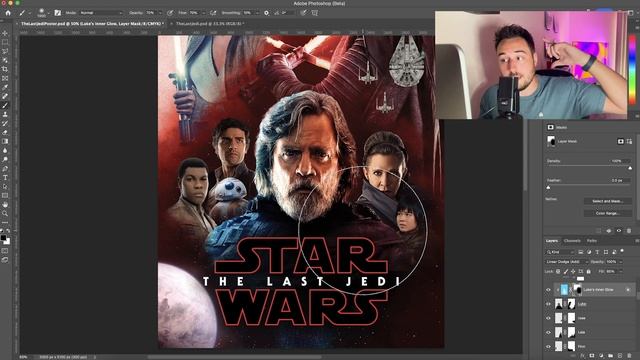
Task: Select the Clone Stamp tool
Action: click(5, 114)
